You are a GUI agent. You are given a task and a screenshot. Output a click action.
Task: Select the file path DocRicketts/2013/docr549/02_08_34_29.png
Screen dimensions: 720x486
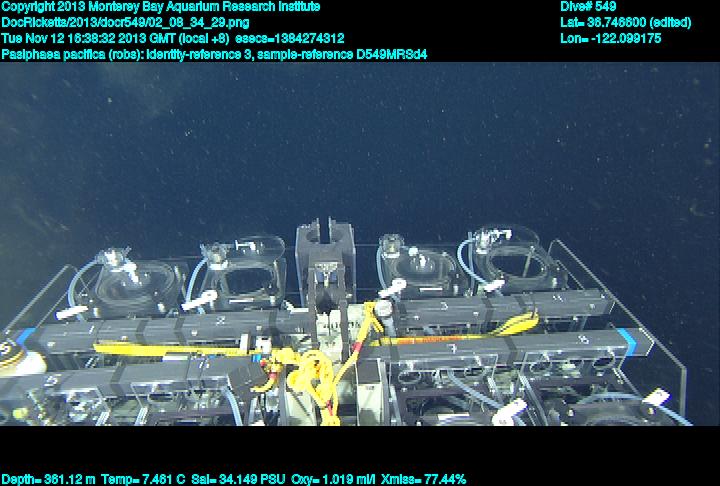click(x=126, y=23)
